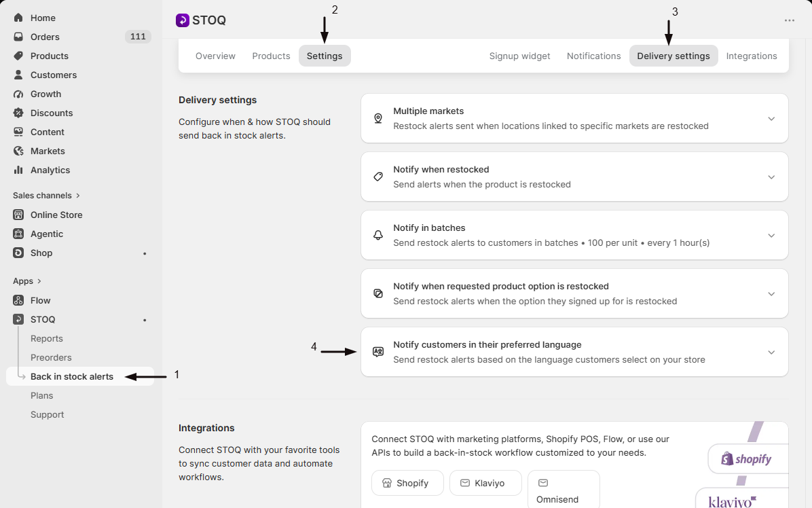Expand the Notify when restocked chevron
The height and width of the screenshot is (508, 812).
click(771, 177)
